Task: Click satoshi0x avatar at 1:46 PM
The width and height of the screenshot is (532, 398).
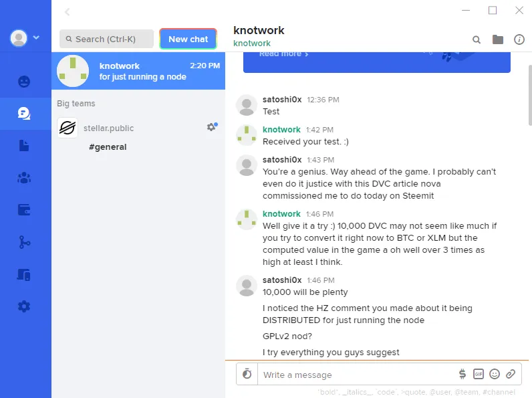Action: (x=247, y=286)
